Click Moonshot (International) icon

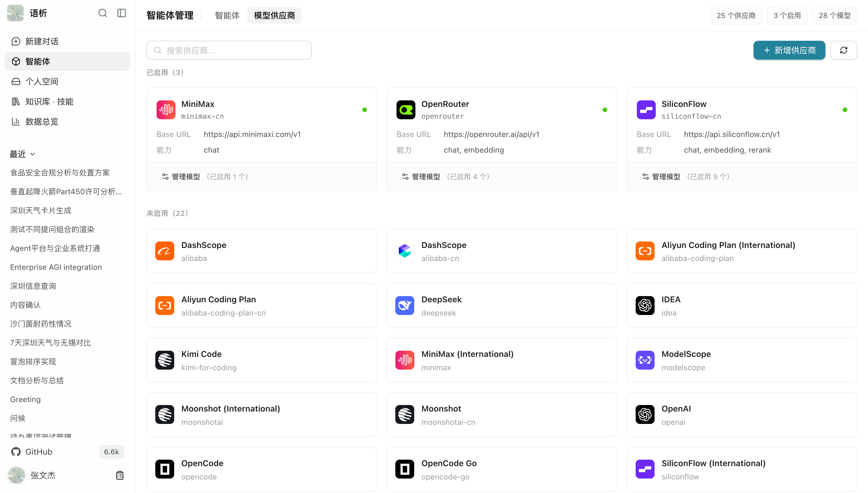(x=164, y=414)
